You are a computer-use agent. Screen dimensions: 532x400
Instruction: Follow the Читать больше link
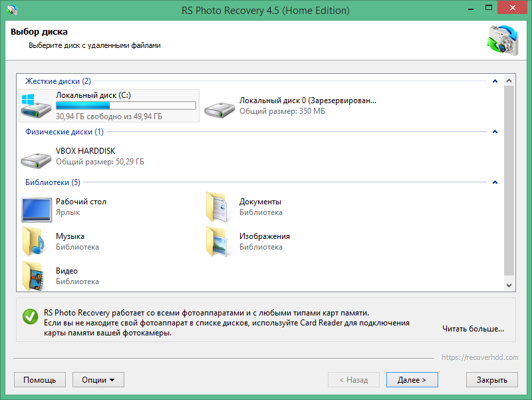[x=473, y=329]
